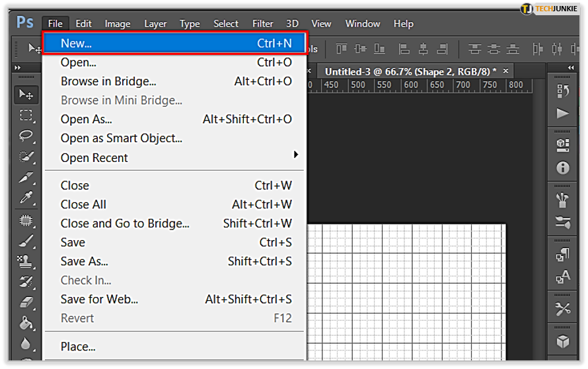The height and width of the screenshot is (369, 588).
Task: Select the Rectangular Marquee tool
Action: (26, 115)
